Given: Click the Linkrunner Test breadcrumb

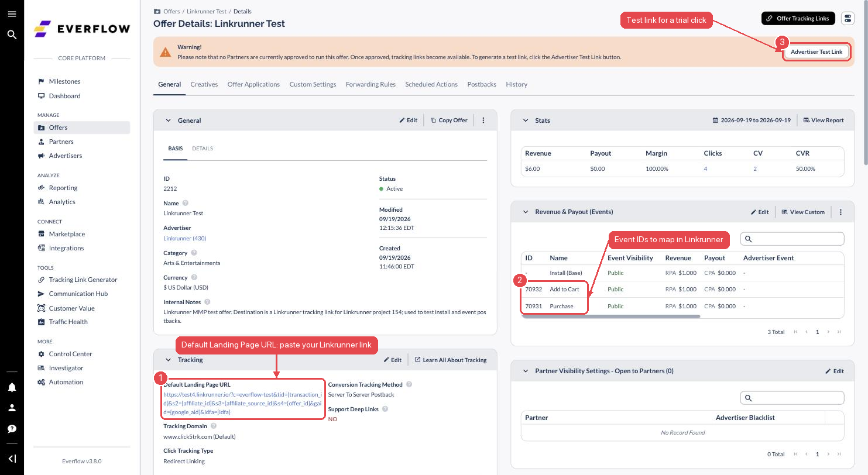Looking at the screenshot, I should coord(207,11).
